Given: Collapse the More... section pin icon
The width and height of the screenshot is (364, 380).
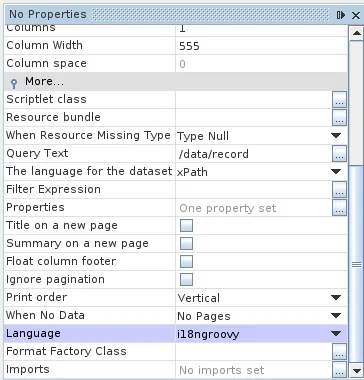Looking at the screenshot, I should click(14, 82).
